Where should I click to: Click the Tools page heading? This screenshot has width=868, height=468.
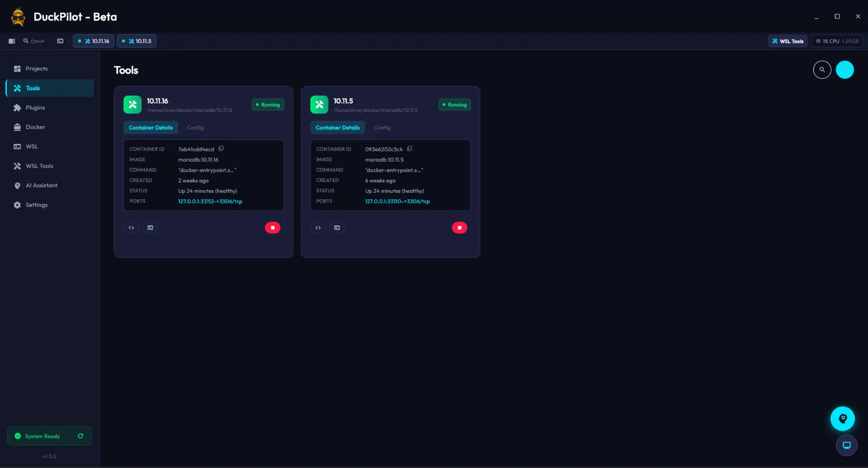(x=126, y=70)
